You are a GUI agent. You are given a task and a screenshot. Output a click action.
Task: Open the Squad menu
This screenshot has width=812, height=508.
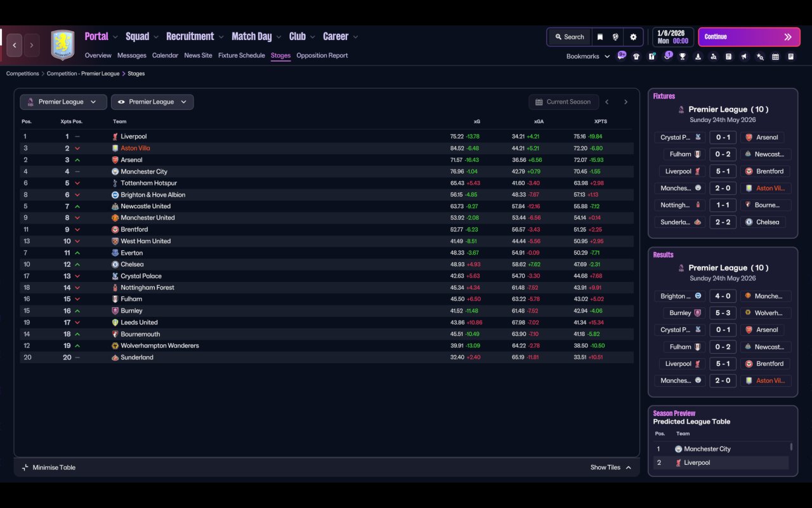point(138,36)
